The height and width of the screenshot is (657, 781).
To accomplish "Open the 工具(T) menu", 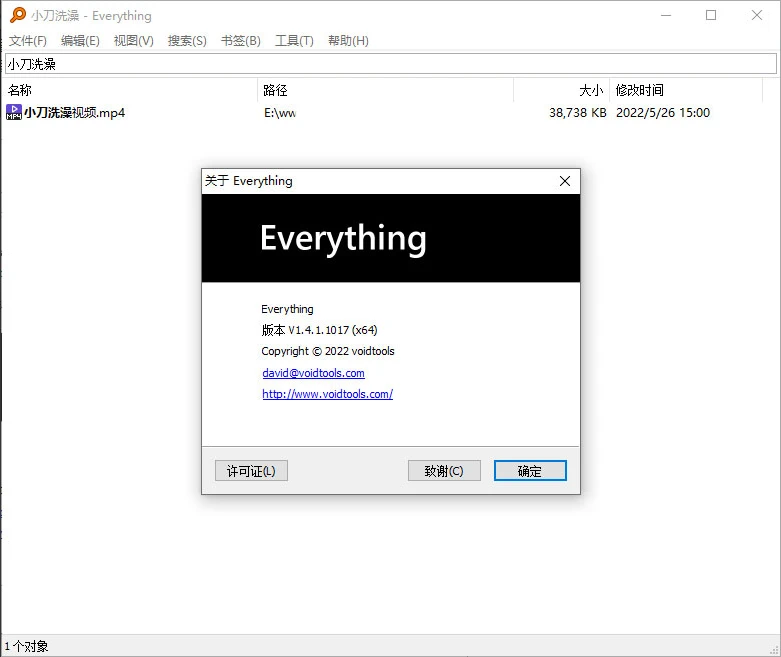I will [x=294, y=41].
